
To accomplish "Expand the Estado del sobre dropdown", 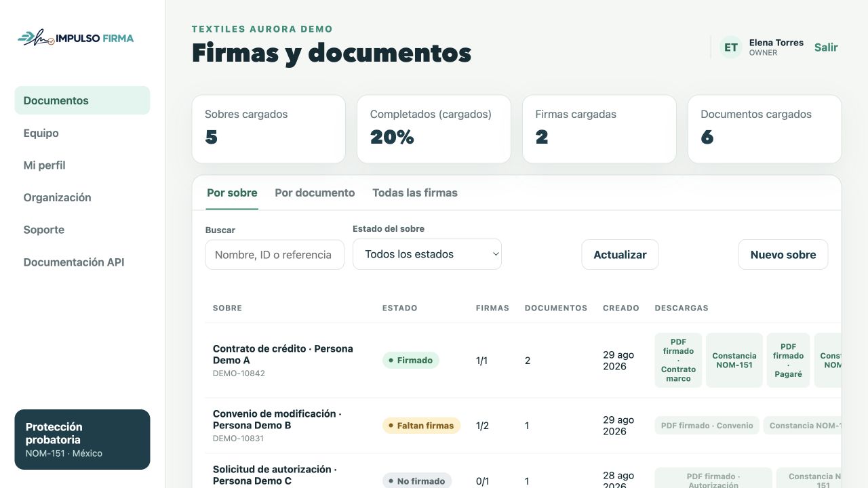I will [x=427, y=254].
